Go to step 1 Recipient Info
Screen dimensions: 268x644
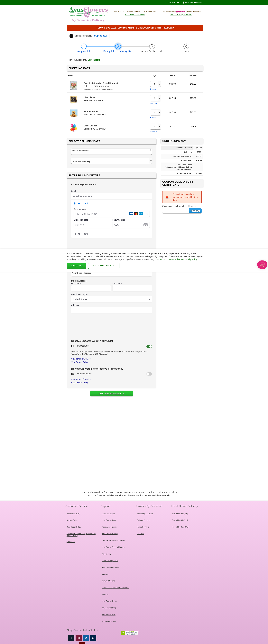coord(84,47)
